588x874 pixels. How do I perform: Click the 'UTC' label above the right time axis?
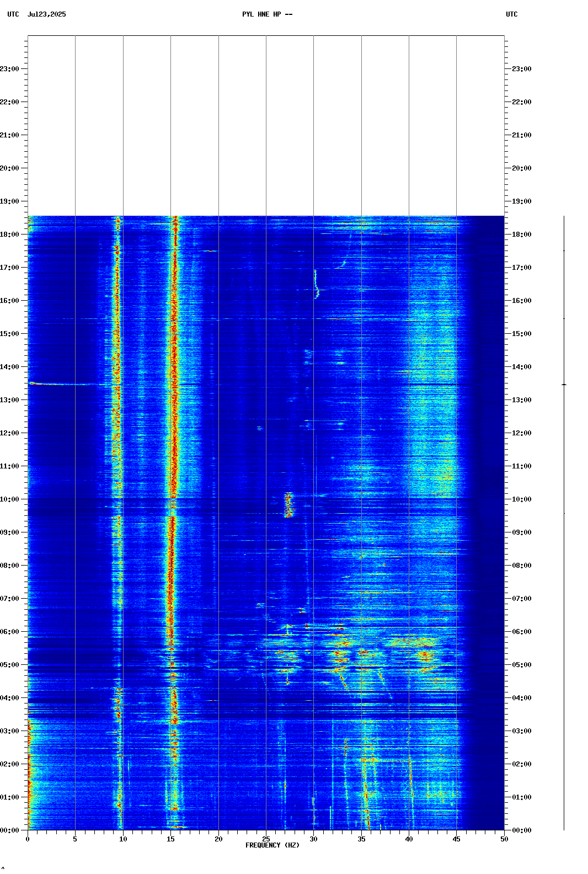click(512, 14)
